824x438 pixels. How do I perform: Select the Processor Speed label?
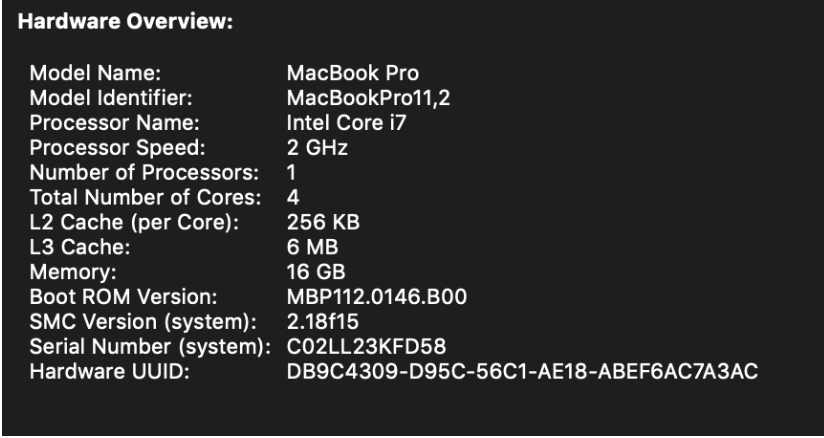coord(117,148)
